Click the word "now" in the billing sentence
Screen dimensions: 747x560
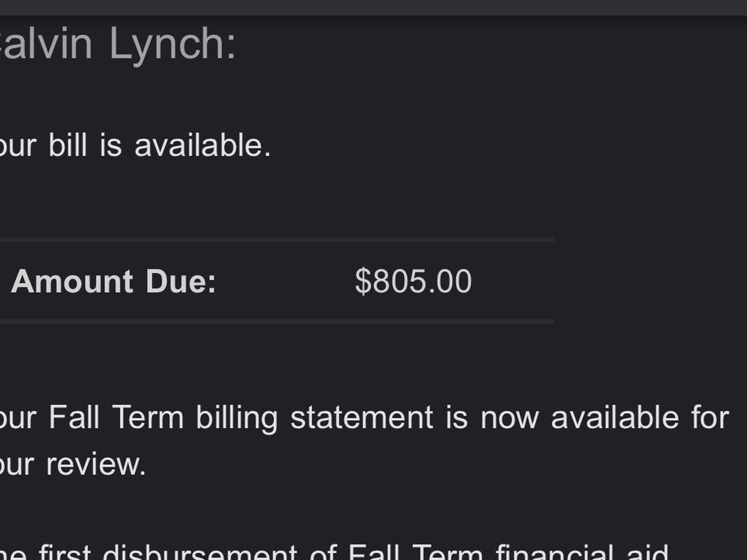(x=510, y=418)
